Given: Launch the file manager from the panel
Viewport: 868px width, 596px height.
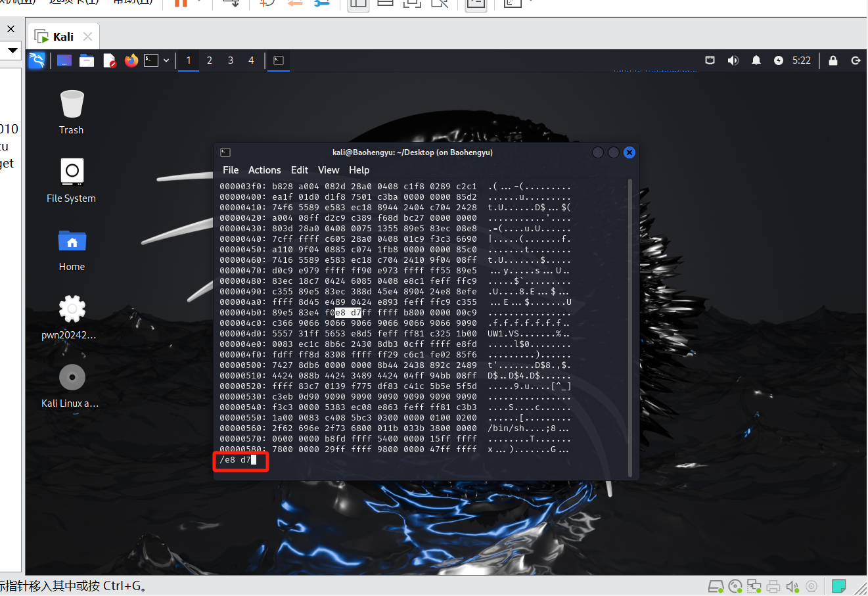Looking at the screenshot, I should [87, 60].
